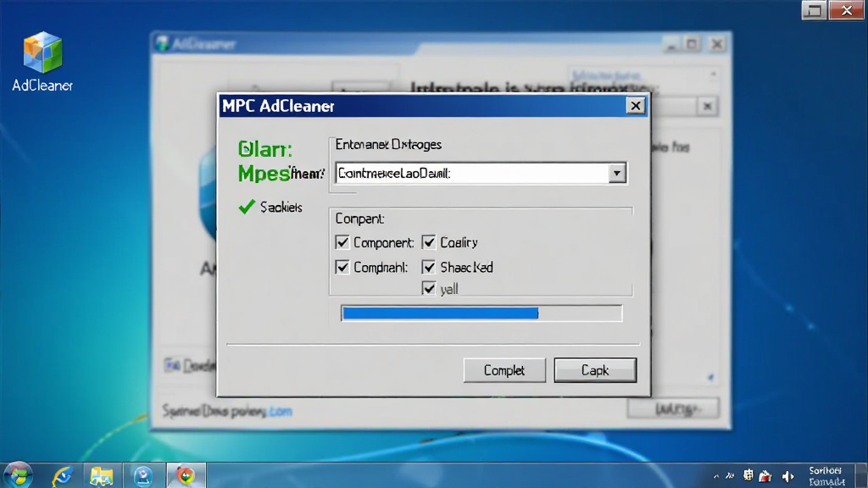Click the AdCleaner title bar icon in background window
The width and height of the screenshot is (868, 488).
[x=162, y=44]
